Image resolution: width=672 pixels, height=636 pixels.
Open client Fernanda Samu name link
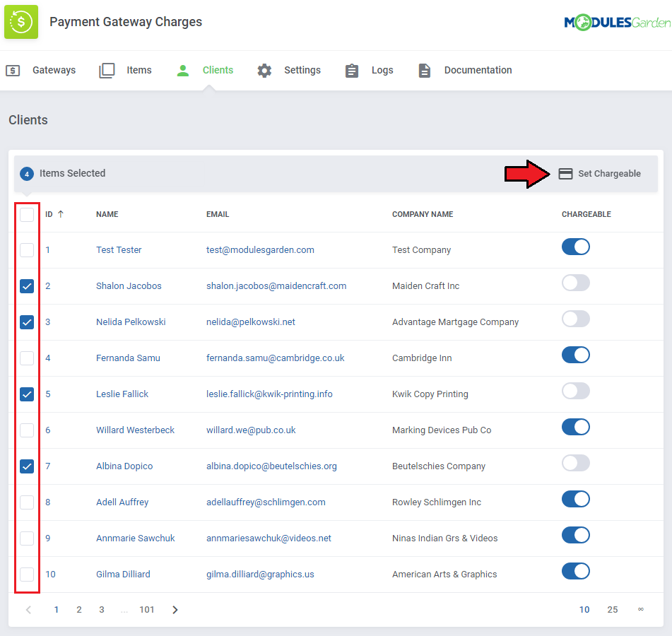point(128,358)
